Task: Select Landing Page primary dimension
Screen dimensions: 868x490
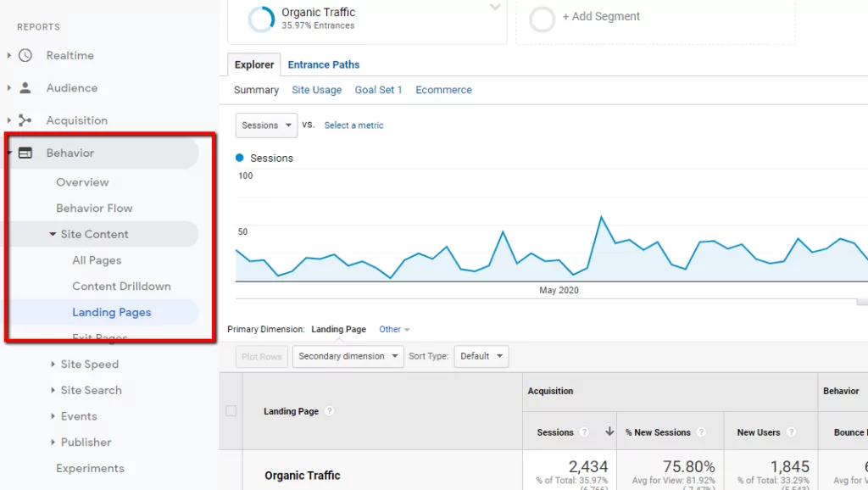Action: pos(338,329)
